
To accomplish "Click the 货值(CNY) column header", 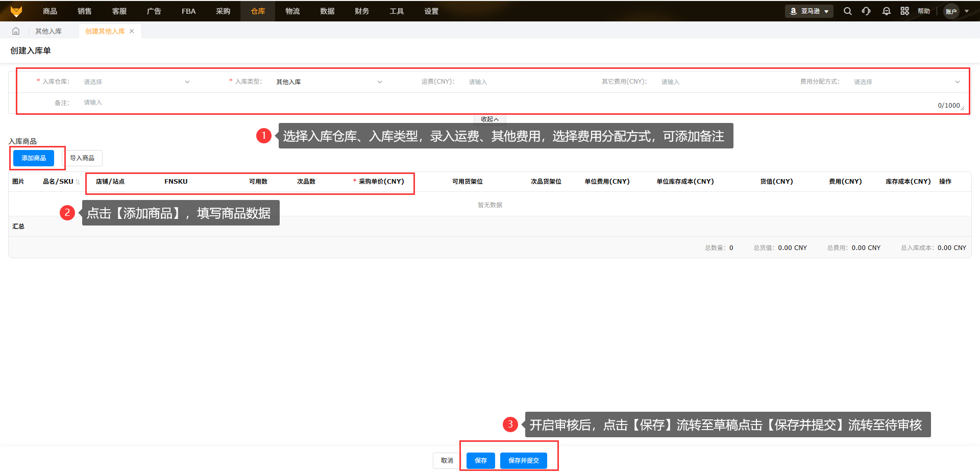I will tap(777, 182).
